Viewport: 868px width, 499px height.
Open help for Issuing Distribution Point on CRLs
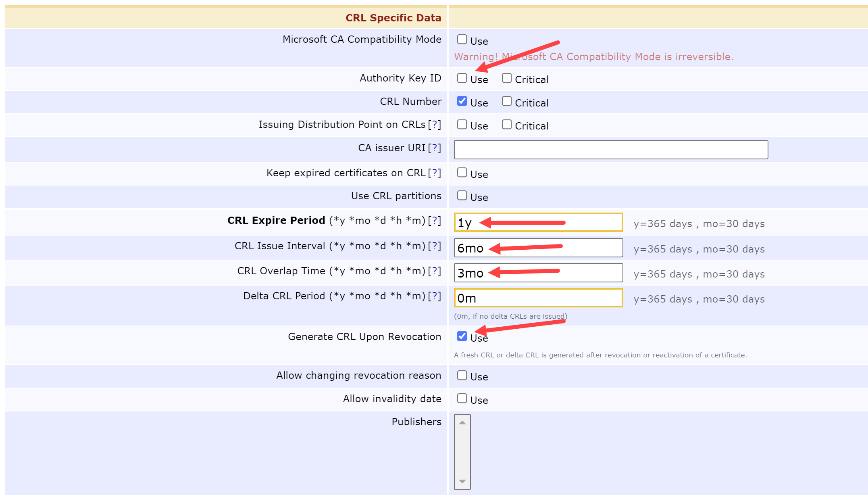point(434,125)
